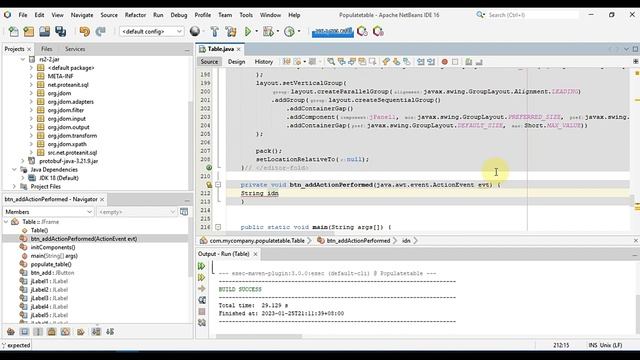Click the New File toolbar icon
Viewport: 640px width, 360px height.
point(13,31)
